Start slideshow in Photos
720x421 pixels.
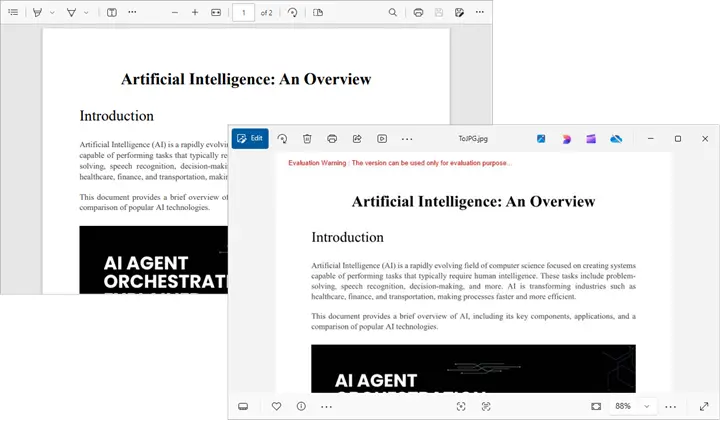382,139
